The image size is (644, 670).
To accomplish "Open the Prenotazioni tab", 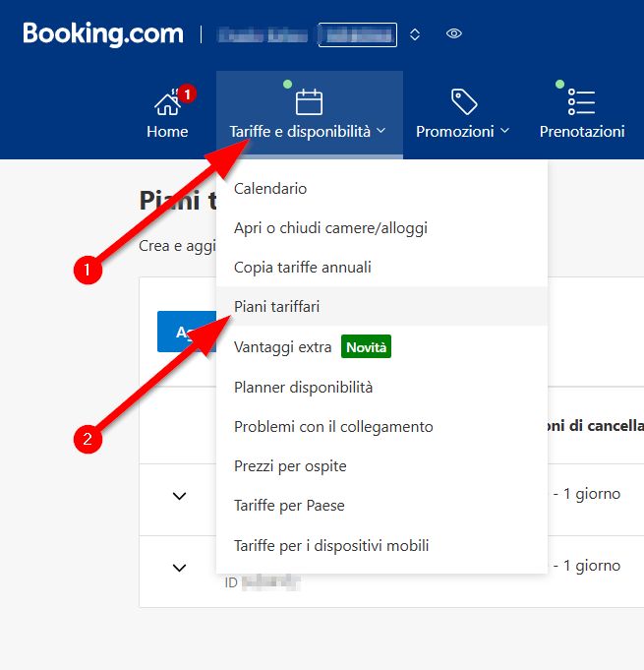I will 582,131.
